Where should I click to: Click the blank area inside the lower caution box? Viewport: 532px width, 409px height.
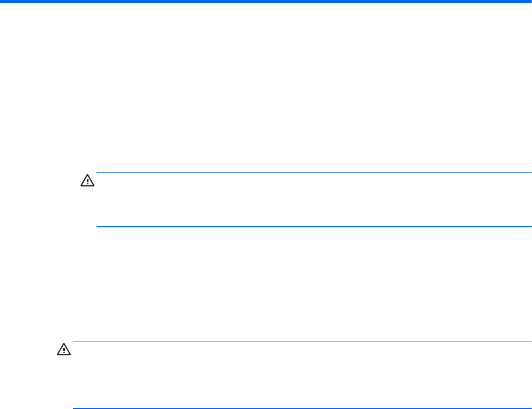tap(301, 375)
